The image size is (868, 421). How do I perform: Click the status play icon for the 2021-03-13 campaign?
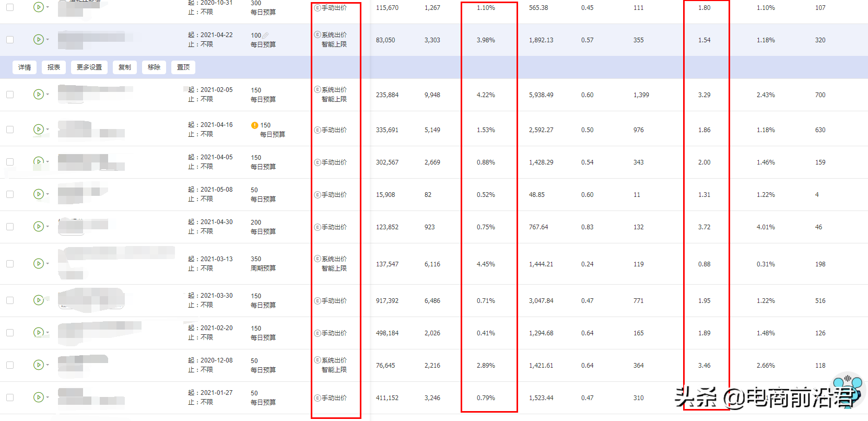coord(38,263)
